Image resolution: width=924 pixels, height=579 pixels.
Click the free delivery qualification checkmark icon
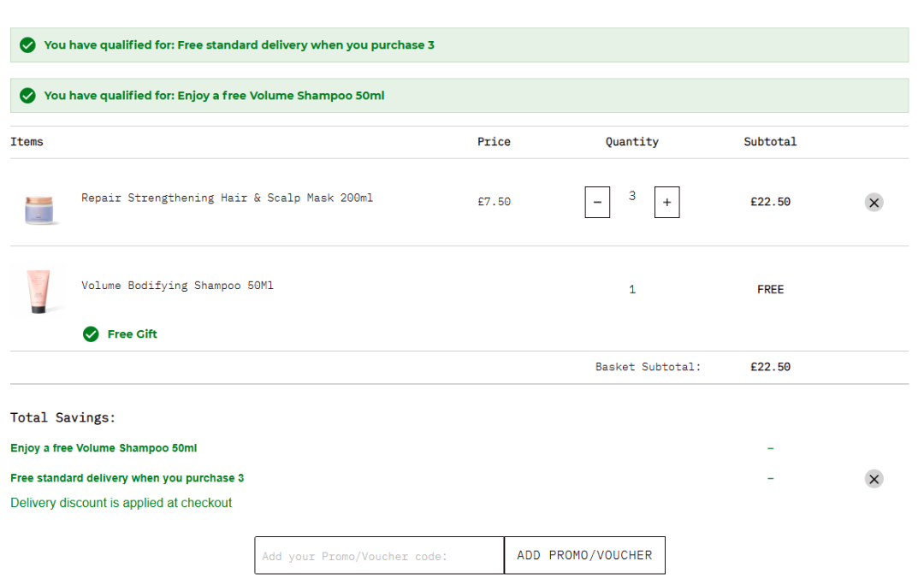pyautogui.click(x=27, y=45)
